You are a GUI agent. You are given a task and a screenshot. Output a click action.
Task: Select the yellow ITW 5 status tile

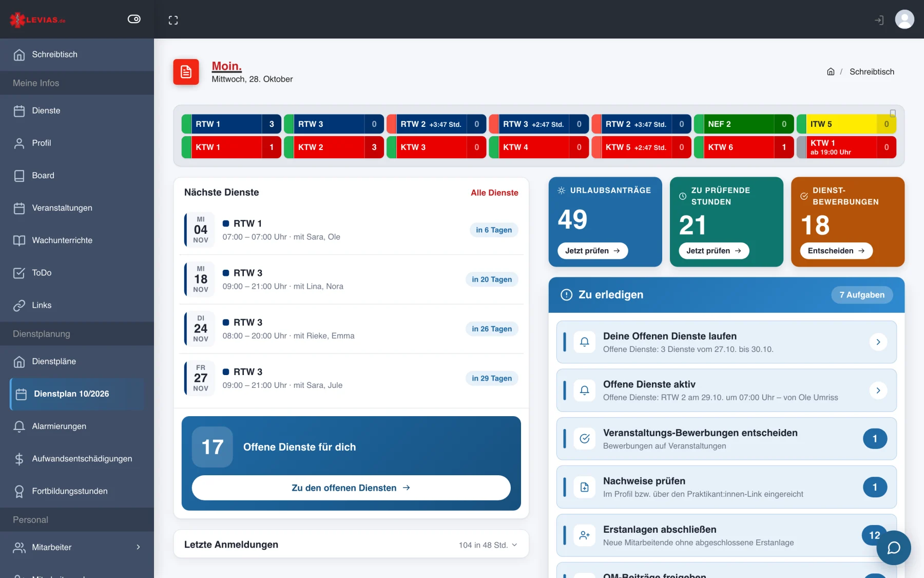click(846, 124)
